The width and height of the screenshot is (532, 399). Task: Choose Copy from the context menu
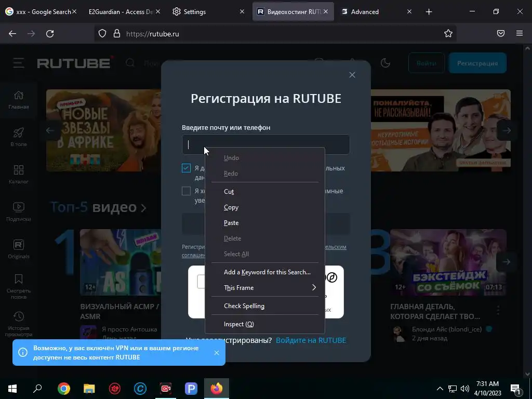click(265, 207)
